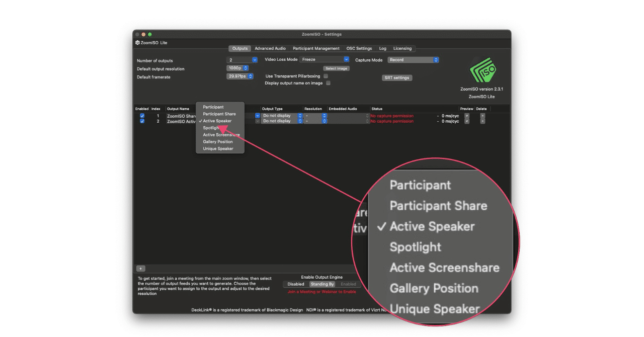Open the Preview icon for output 2
Screen dimensions: 644x337
click(x=467, y=121)
